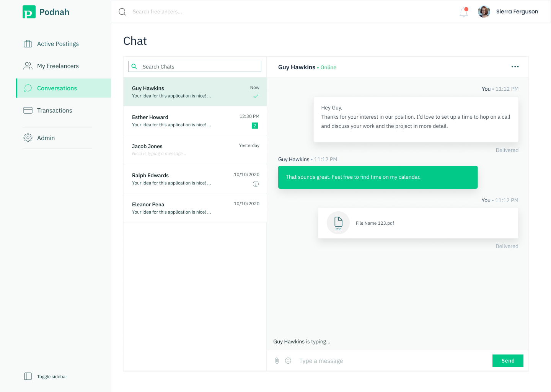The width and height of the screenshot is (551, 392).
Task: Click the Conversations chat bubble icon
Action: [x=28, y=88]
